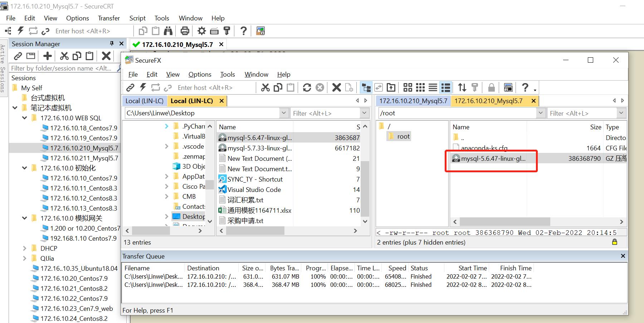Open SecureCRT Transfer menu
This screenshot has width=644, height=323.
point(109,18)
